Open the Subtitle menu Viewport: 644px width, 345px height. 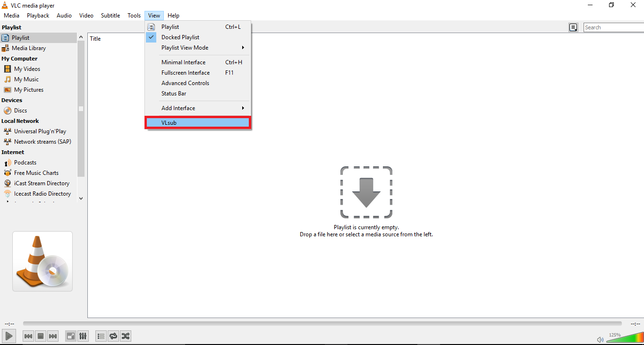pyautogui.click(x=110, y=16)
